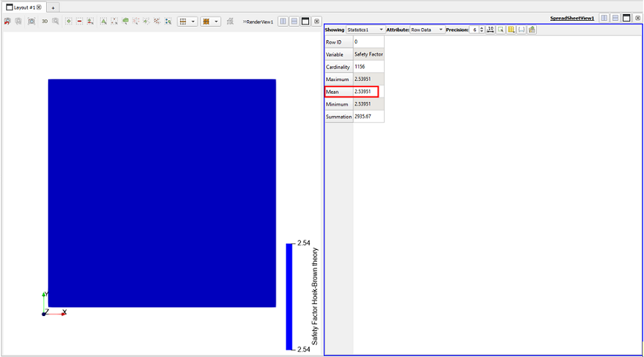Open the Showing Statistics1 dropdown
Image resolution: width=644 pixels, height=357 pixels.
pos(365,30)
